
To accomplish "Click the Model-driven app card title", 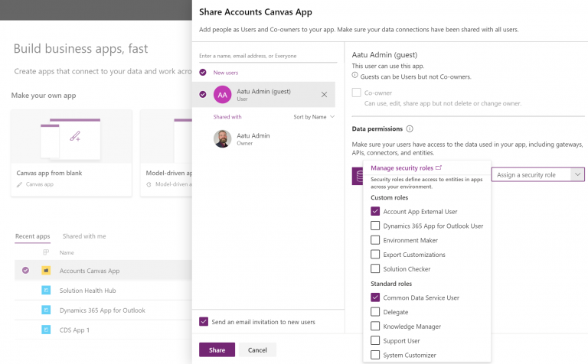I will click(x=169, y=173).
